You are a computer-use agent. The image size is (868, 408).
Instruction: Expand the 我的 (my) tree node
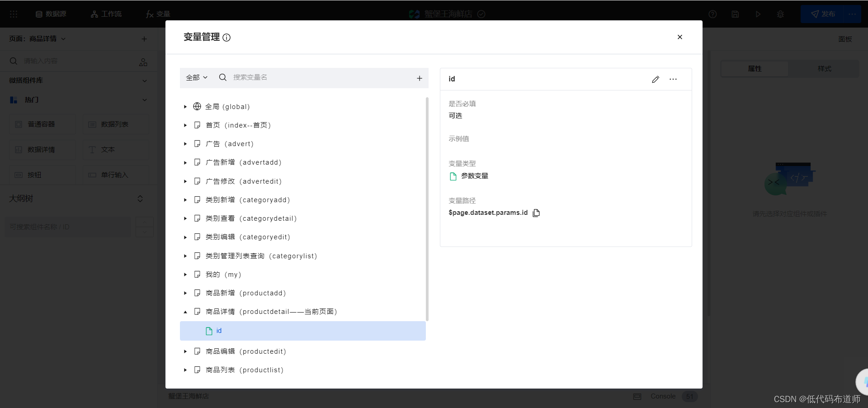point(185,275)
